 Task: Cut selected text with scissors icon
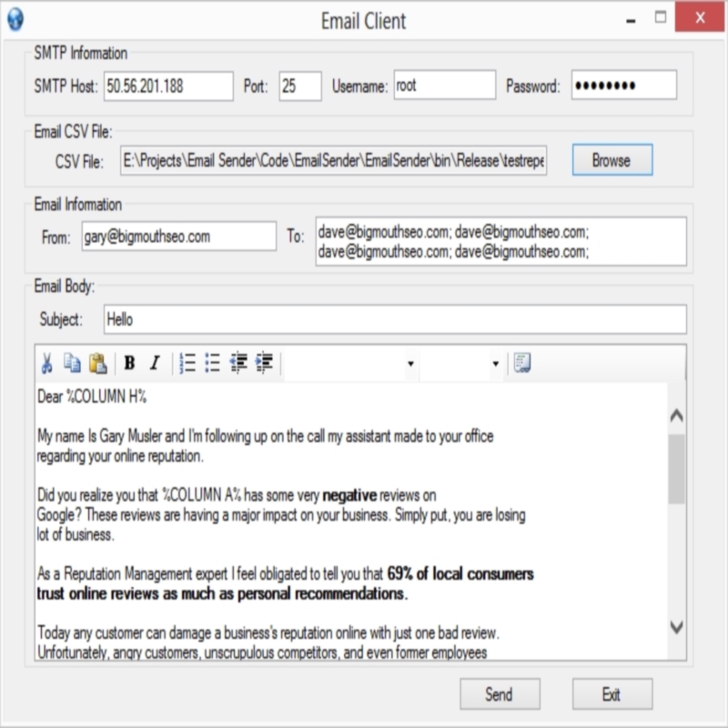point(46,363)
